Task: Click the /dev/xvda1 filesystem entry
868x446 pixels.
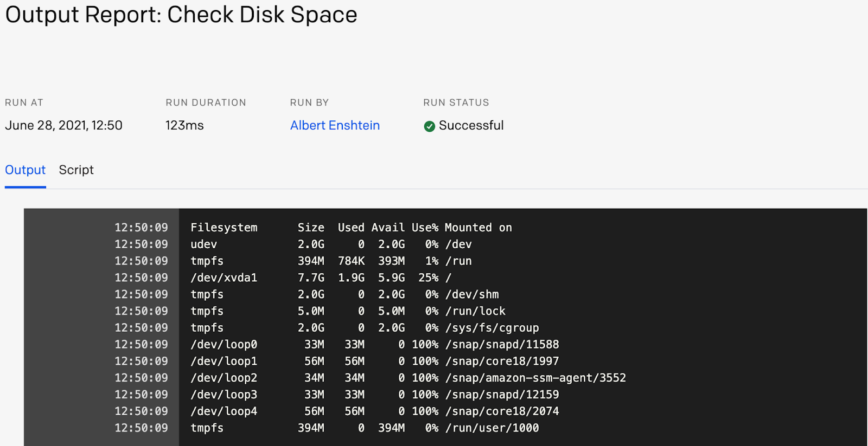Action: 224,277
